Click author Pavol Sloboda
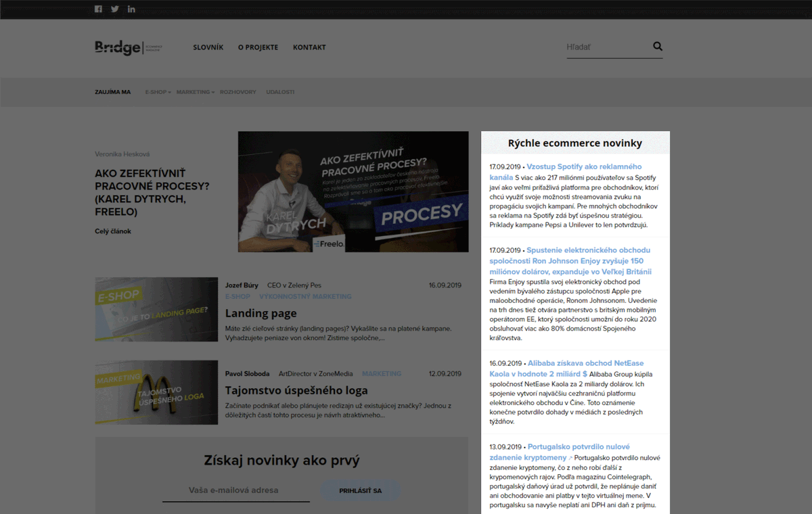Screen dimensions: 812x514 247,373
